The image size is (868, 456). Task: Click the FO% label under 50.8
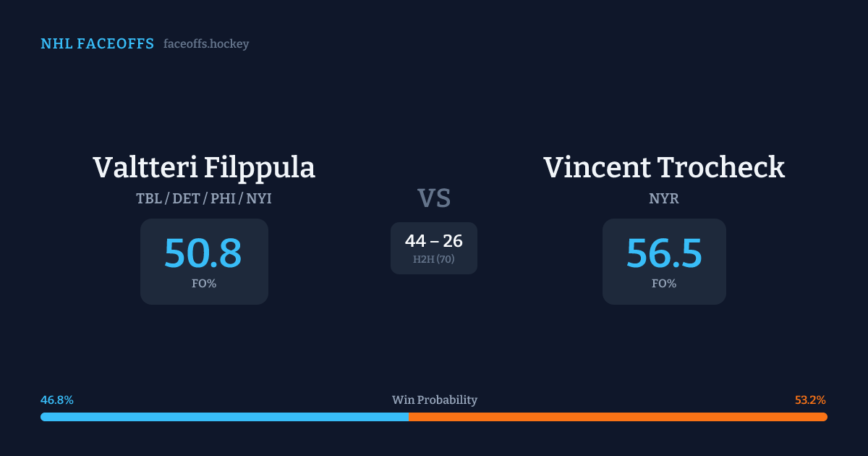coord(204,284)
